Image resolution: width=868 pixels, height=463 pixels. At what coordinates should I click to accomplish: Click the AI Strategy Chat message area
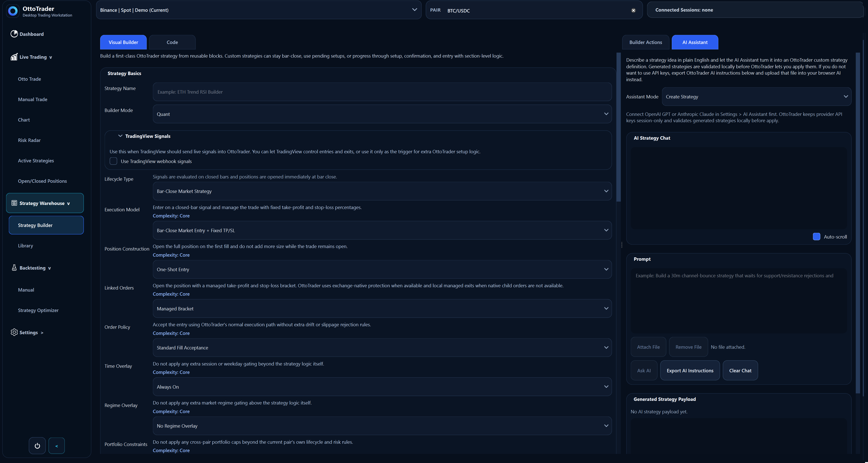point(739,188)
